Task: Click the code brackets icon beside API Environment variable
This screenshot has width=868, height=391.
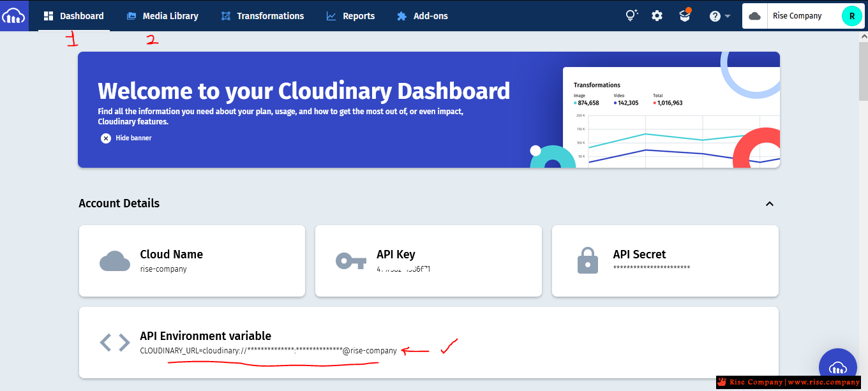Action: point(115,343)
